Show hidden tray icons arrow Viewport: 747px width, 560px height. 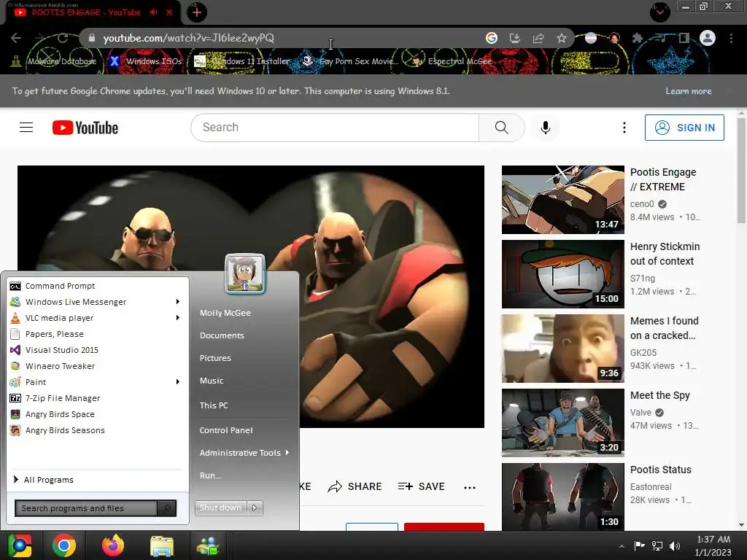pyautogui.click(x=622, y=546)
